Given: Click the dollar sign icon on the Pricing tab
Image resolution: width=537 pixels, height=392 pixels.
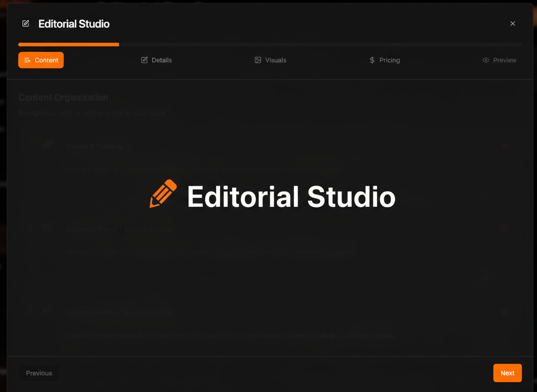Looking at the screenshot, I should (372, 60).
